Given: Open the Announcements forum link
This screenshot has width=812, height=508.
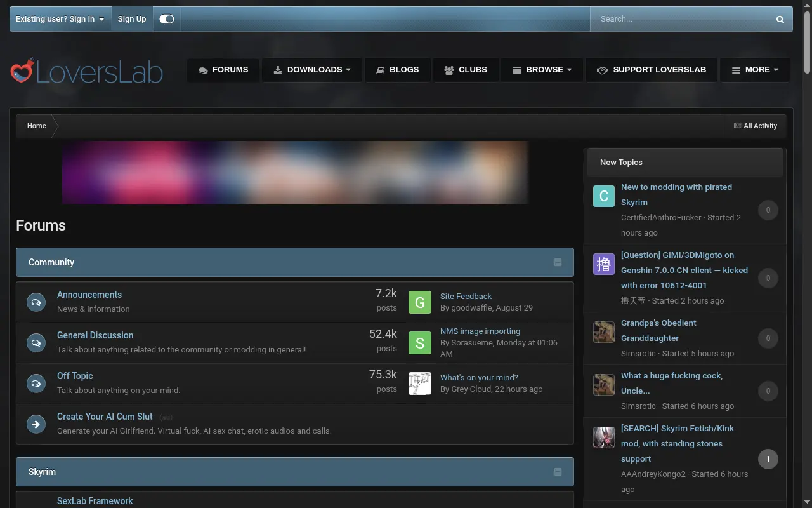Looking at the screenshot, I should [x=89, y=295].
